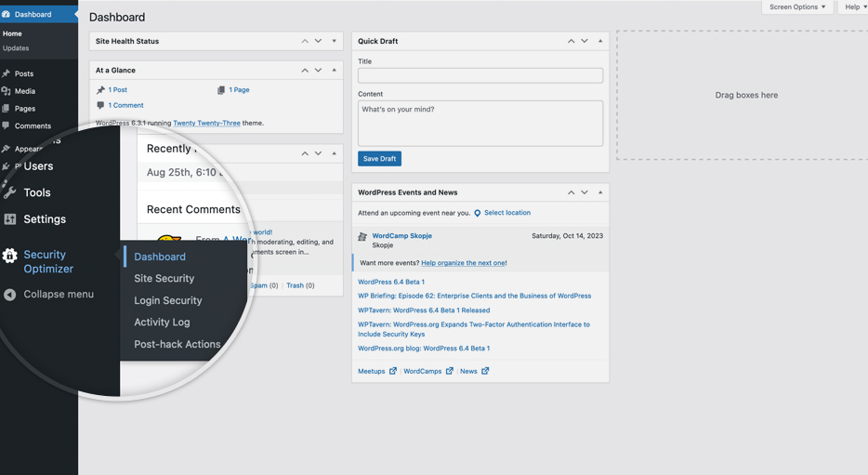Open Dashboard under Security Optimizer submenu
This screenshot has width=868, height=475.
[160, 257]
